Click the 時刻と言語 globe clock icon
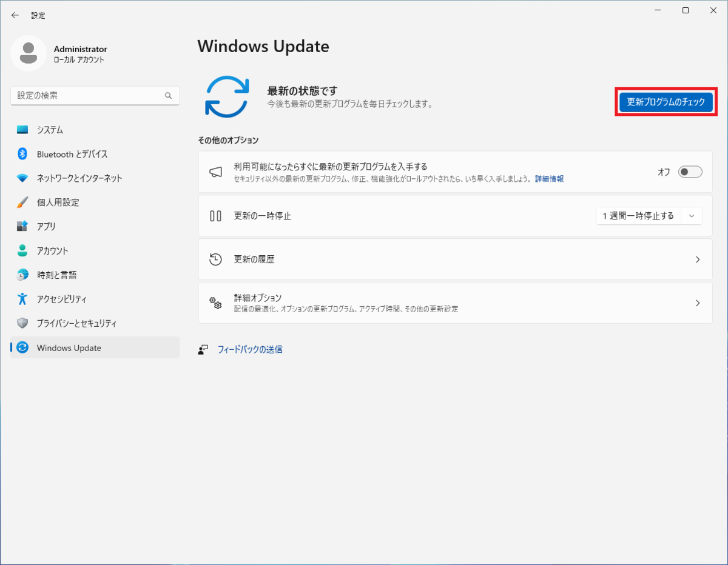Image resolution: width=728 pixels, height=565 pixels. [x=22, y=275]
